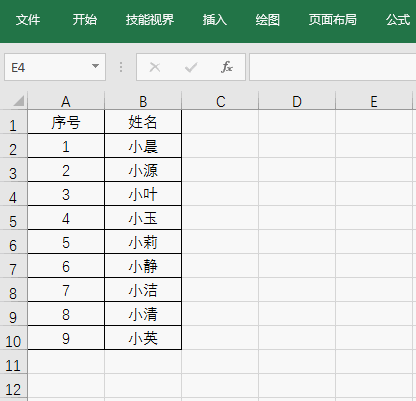Image resolution: width=416 pixels, height=401 pixels.
Task: Select the cell containing 小源
Action: [143, 170]
